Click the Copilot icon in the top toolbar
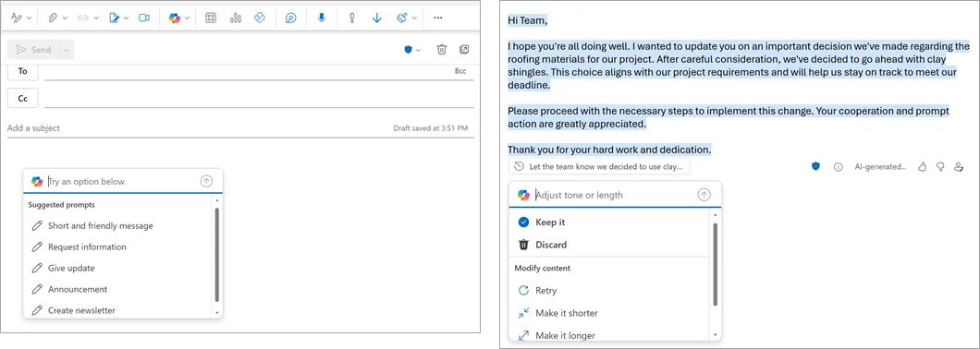Viewport: 980px width, 349px height. [175, 18]
